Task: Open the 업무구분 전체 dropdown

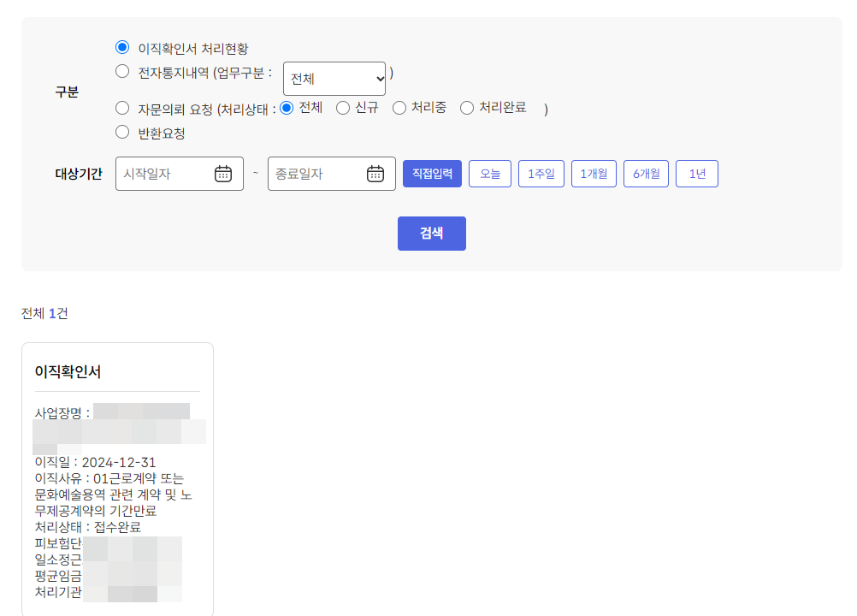Action: coord(334,78)
